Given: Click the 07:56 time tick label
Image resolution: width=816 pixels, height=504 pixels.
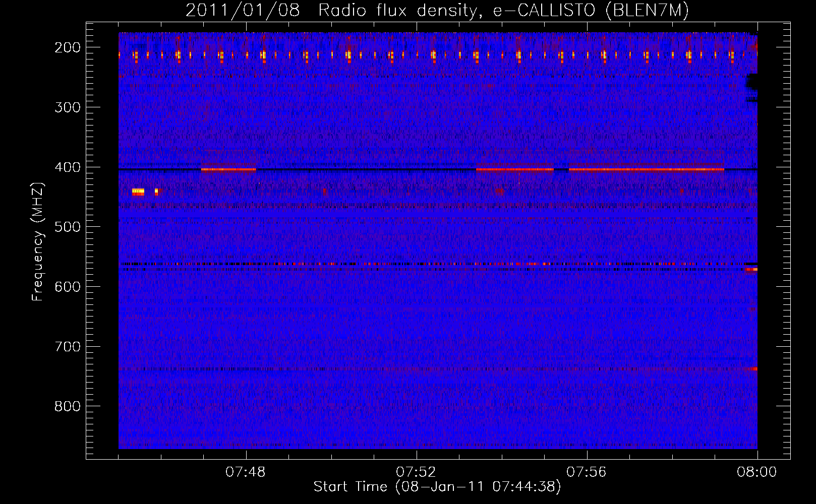Looking at the screenshot, I should point(587,472).
